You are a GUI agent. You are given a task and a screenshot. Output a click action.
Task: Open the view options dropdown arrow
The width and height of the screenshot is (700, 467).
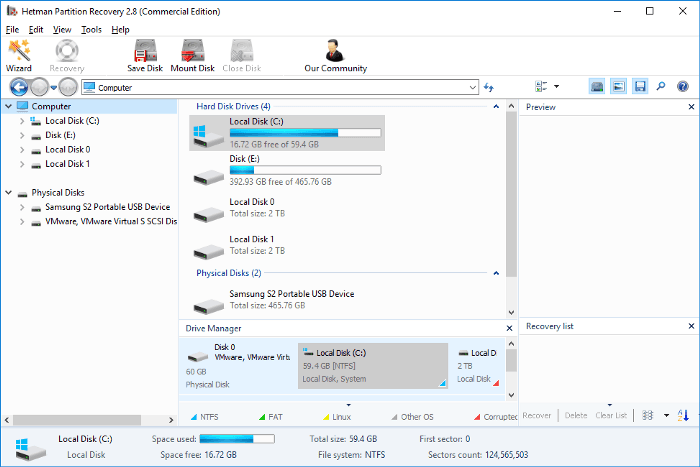[557, 86]
